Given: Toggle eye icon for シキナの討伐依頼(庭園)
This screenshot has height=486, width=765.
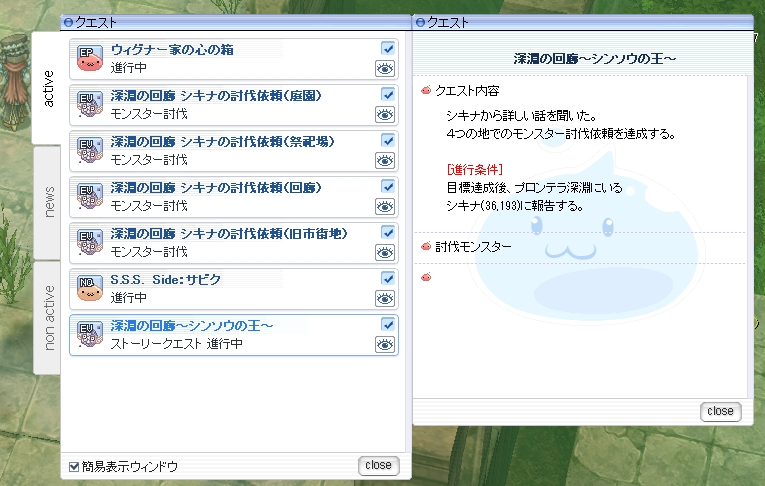Looking at the screenshot, I should click(x=385, y=115).
